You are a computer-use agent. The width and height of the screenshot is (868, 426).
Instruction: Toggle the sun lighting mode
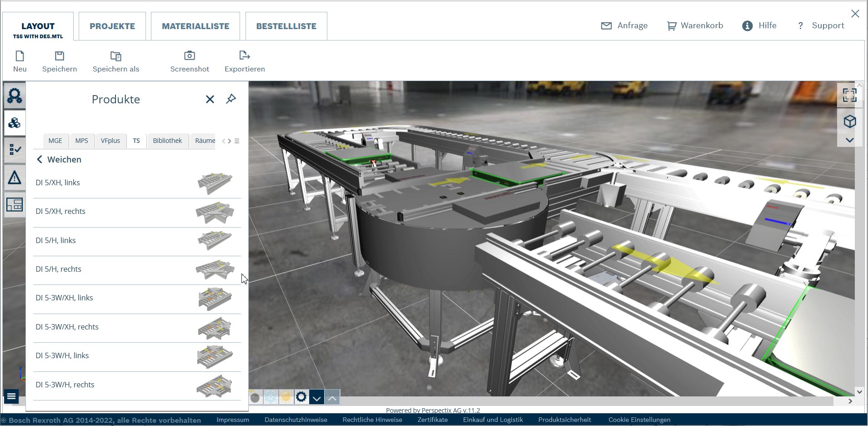click(x=286, y=397)
